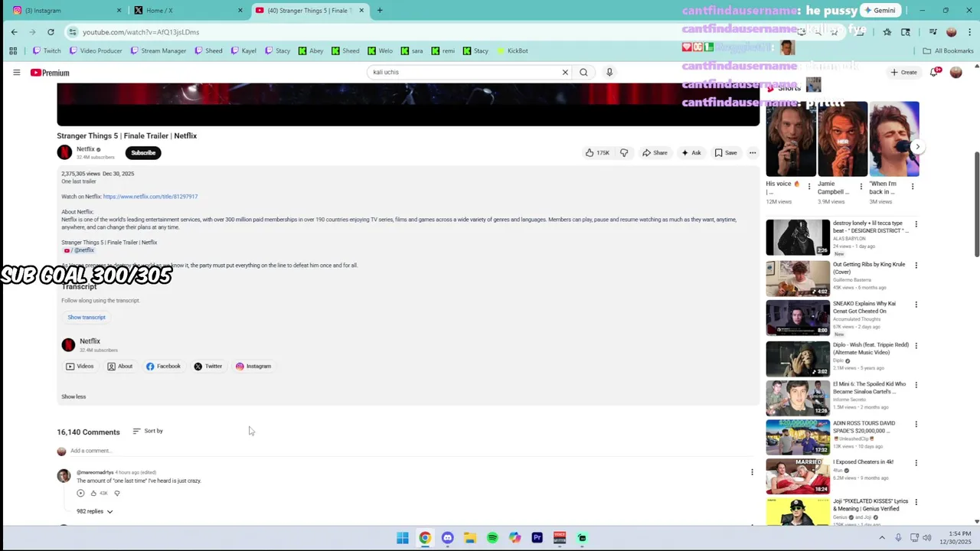The width and height of the screenshot is (980, 551).
Task: Open Chrome three-dot menu
Action: [x=969, y=32]
